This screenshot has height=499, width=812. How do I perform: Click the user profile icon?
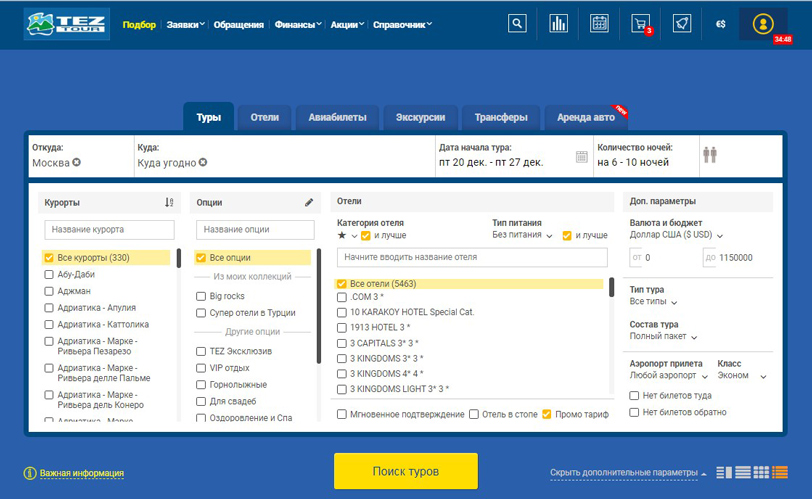tap(764, 23)
